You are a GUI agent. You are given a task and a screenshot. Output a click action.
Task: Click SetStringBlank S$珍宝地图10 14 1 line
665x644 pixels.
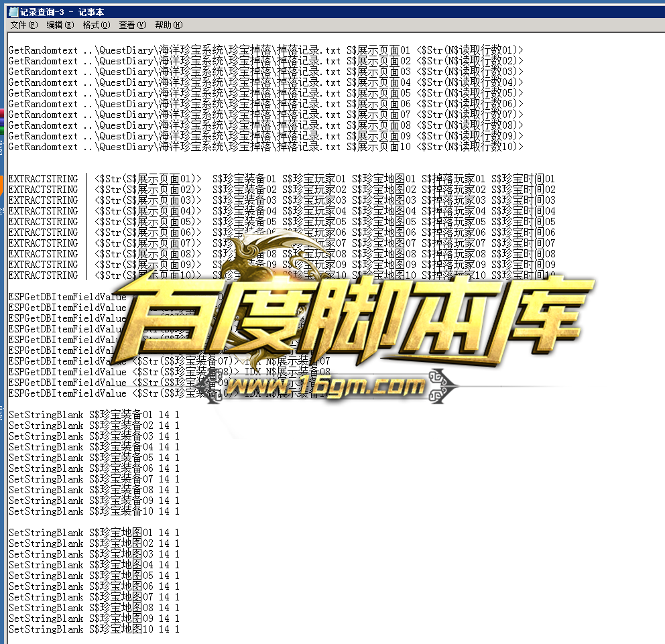[x=94, y=629]
